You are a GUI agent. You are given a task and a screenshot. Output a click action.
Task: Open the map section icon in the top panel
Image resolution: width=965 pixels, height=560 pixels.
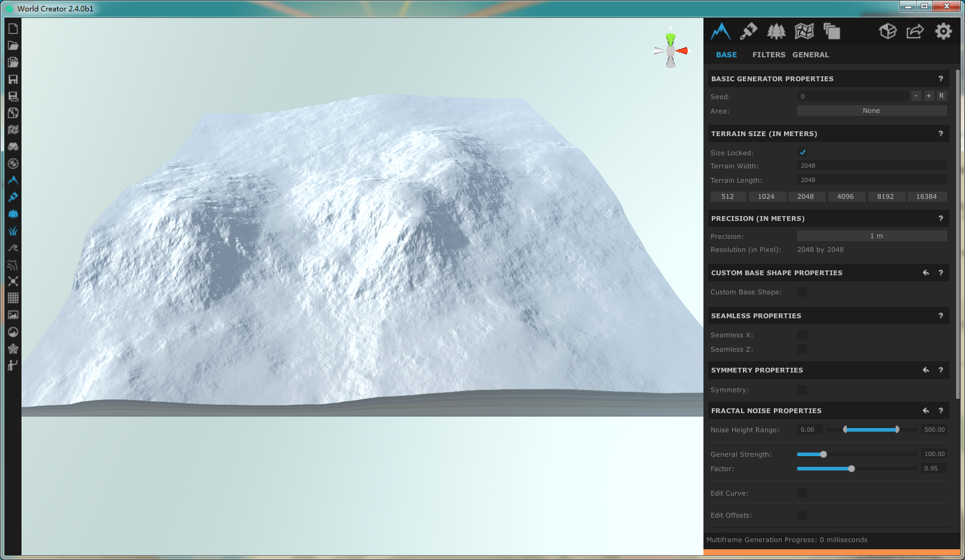coord(804,31)
